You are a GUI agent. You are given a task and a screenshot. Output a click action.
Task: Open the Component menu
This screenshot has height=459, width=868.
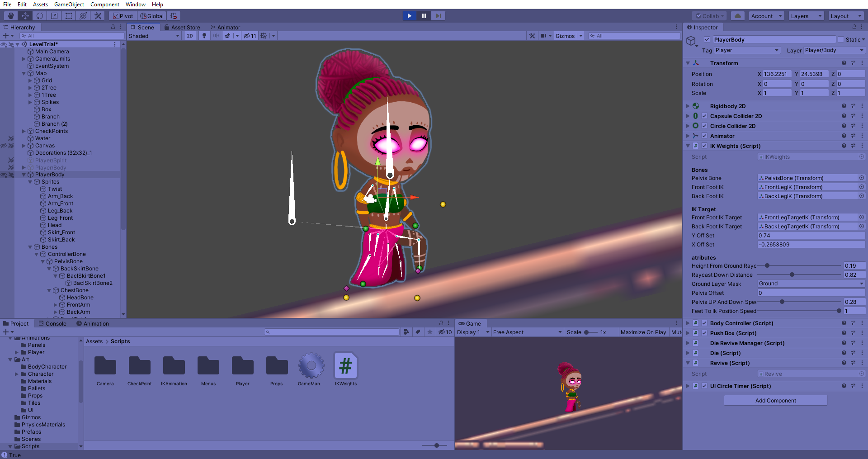point(105,5)
